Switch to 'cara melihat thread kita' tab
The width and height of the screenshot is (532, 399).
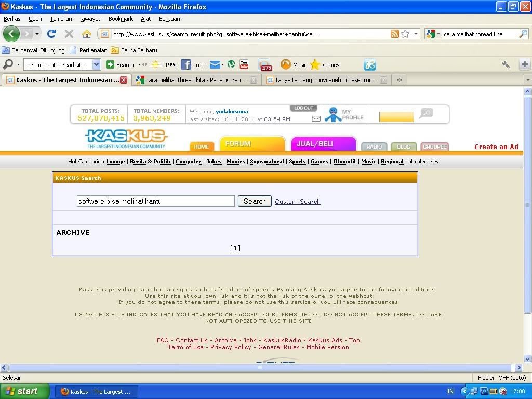click(196, 80)
